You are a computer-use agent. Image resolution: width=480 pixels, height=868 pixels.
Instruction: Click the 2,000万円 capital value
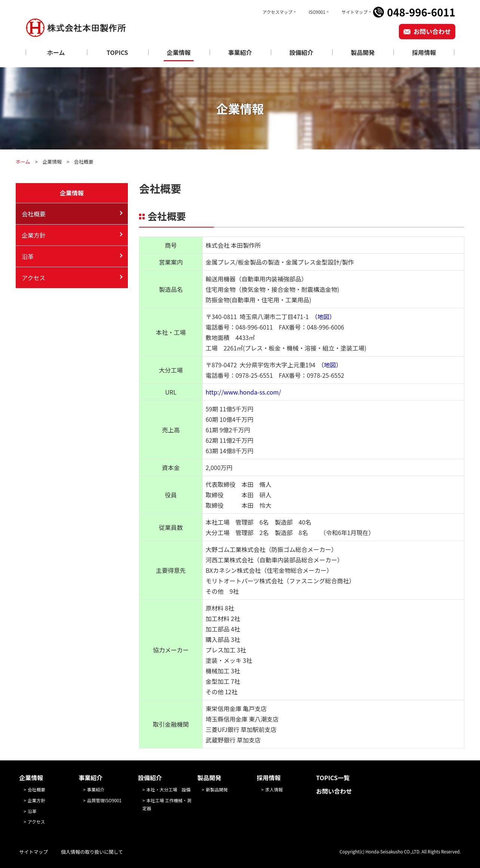pos(219,468)
